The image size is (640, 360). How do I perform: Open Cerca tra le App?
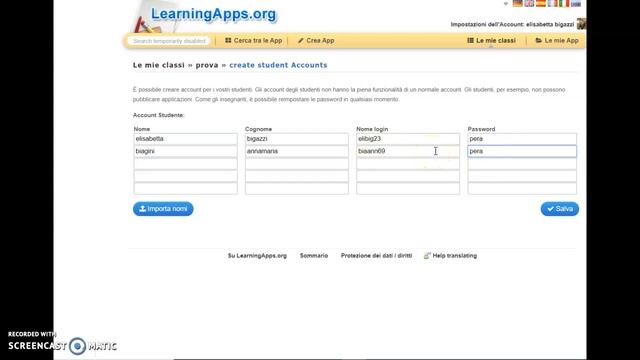(x=253, y=40)
